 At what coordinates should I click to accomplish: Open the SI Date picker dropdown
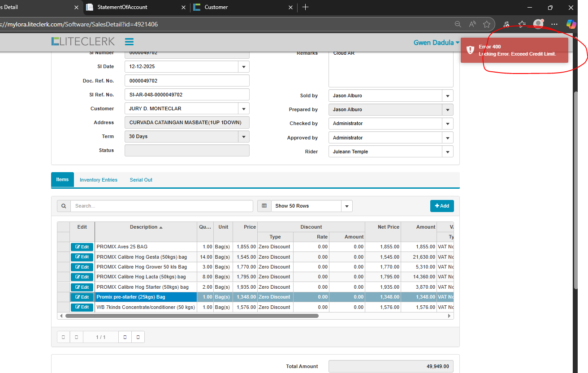point(244,67)
